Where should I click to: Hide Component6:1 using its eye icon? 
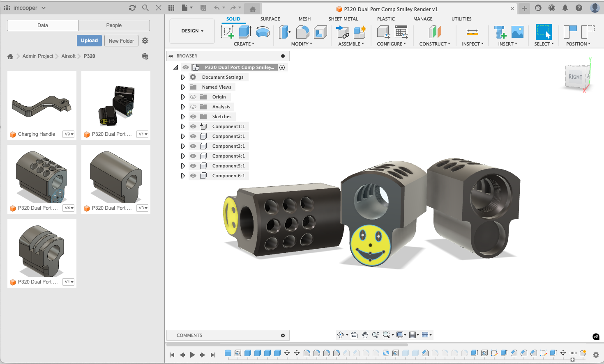click(193, 176)
